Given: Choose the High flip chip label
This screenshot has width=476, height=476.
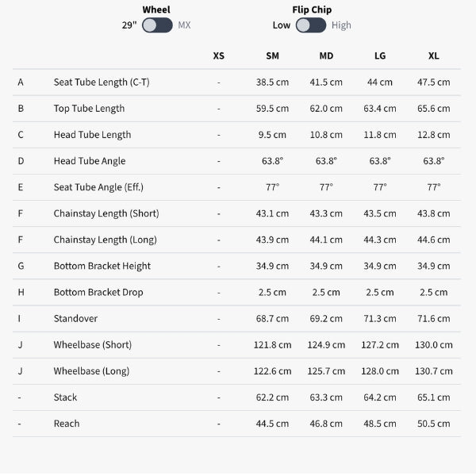Looking at the screenshot, I should tap(341, 25).
